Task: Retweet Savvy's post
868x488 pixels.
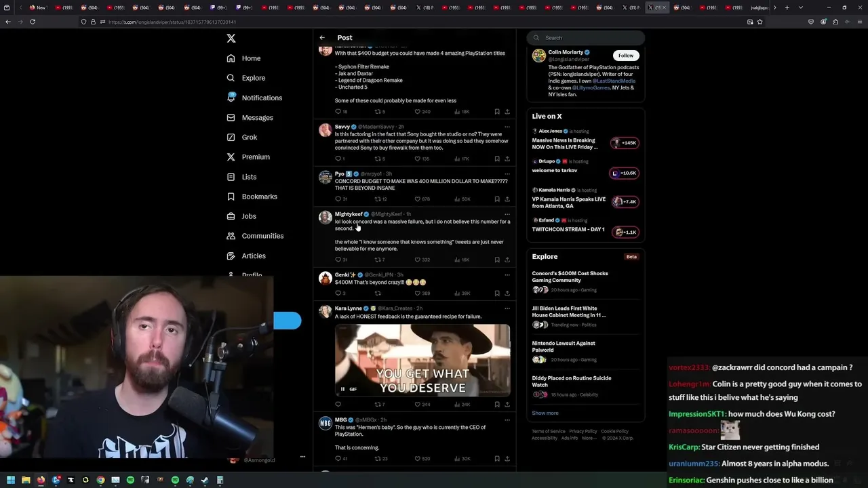Action: [378, 159]
